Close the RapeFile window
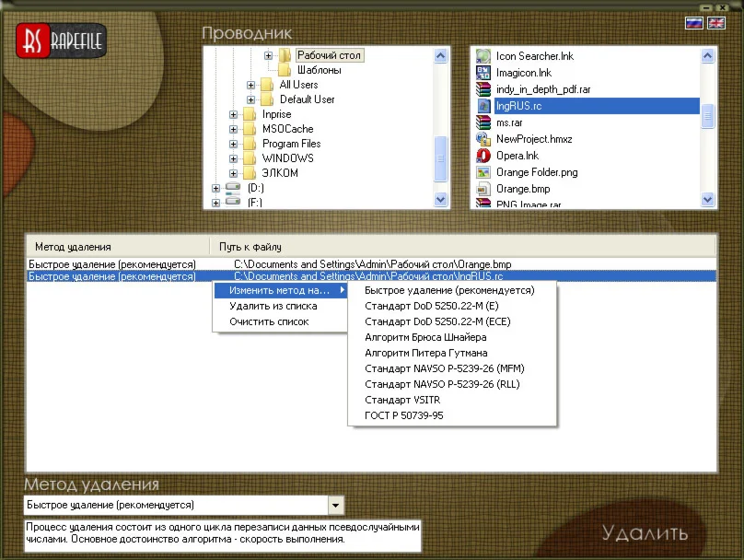 click(722, 7)
